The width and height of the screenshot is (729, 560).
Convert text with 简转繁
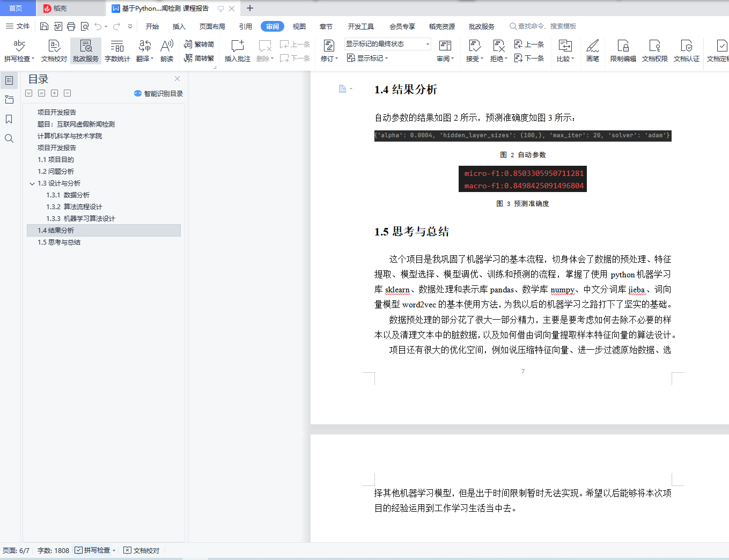click(x=199, y=58)
